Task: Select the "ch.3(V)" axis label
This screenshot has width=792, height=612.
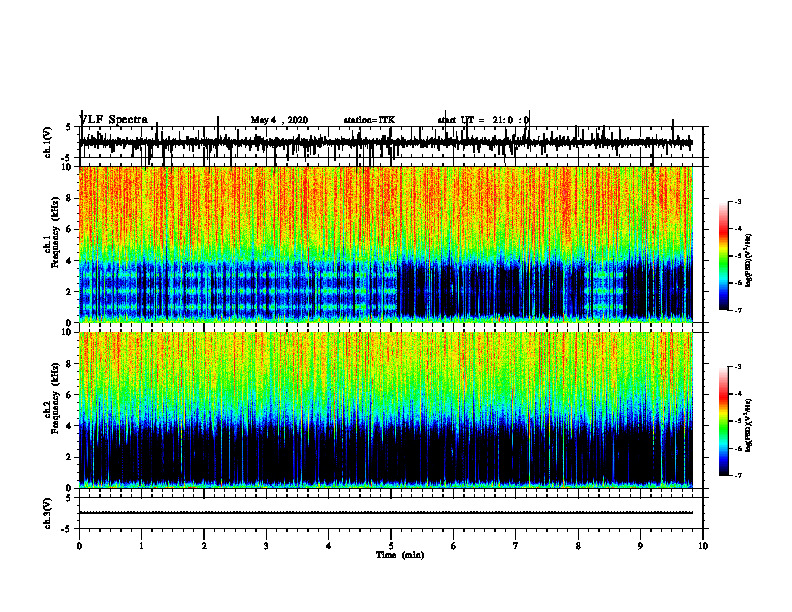Action: (48, 513)
